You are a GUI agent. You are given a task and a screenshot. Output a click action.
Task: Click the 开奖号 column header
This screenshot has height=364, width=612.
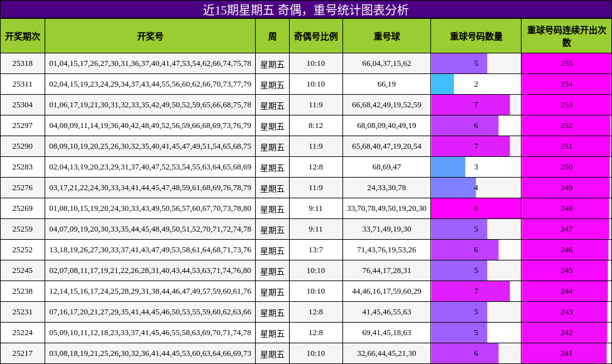(151, 36)
